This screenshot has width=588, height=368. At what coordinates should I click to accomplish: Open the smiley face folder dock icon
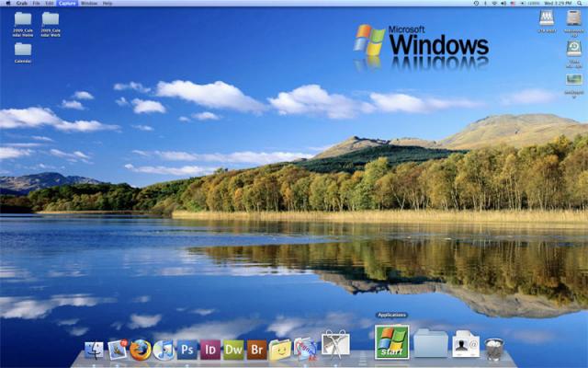click(279, 350)
